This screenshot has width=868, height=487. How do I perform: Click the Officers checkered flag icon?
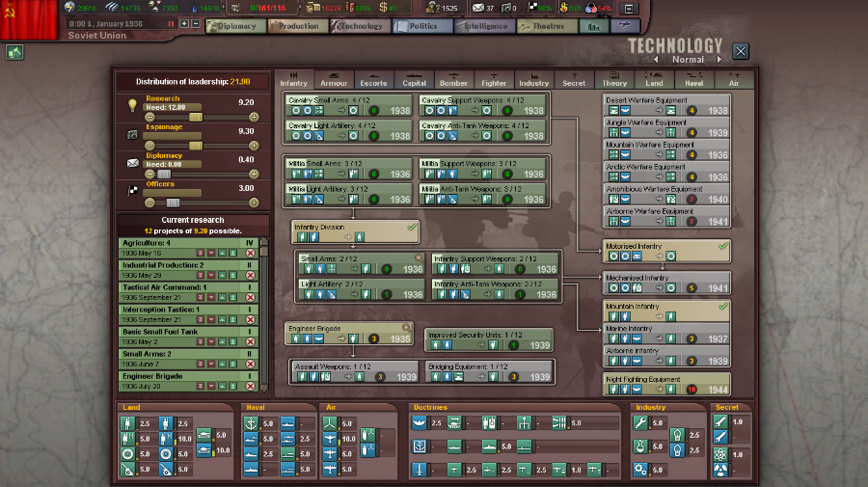pos(132,191)
